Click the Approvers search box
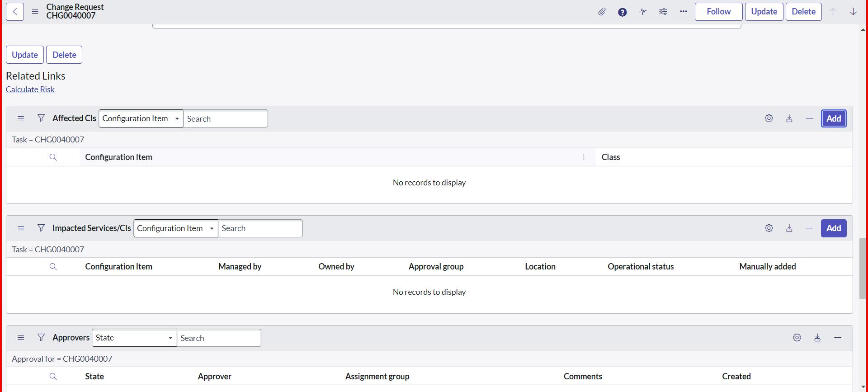 coord(219,338)
